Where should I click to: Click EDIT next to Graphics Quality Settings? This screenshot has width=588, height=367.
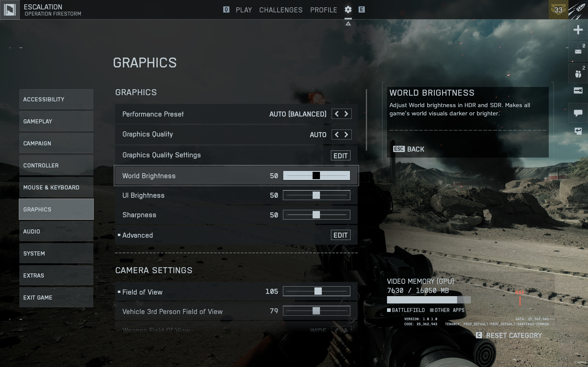tap(340, 155)
